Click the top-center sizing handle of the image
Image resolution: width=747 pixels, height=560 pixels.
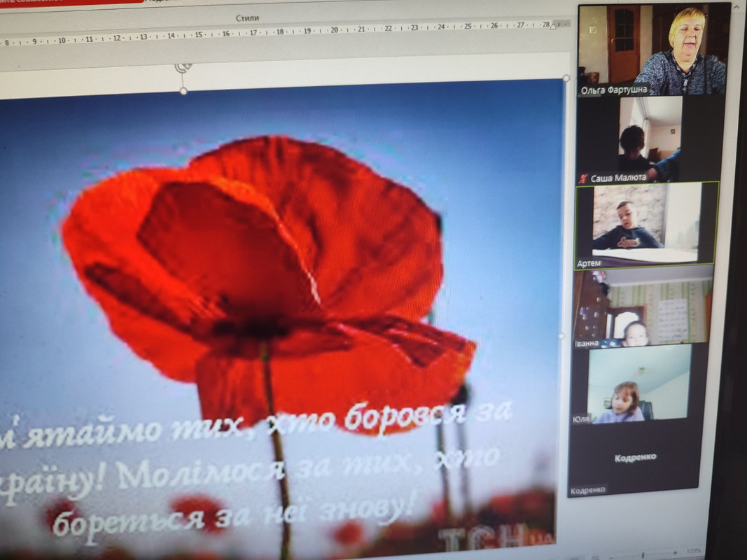pos(183,90)
